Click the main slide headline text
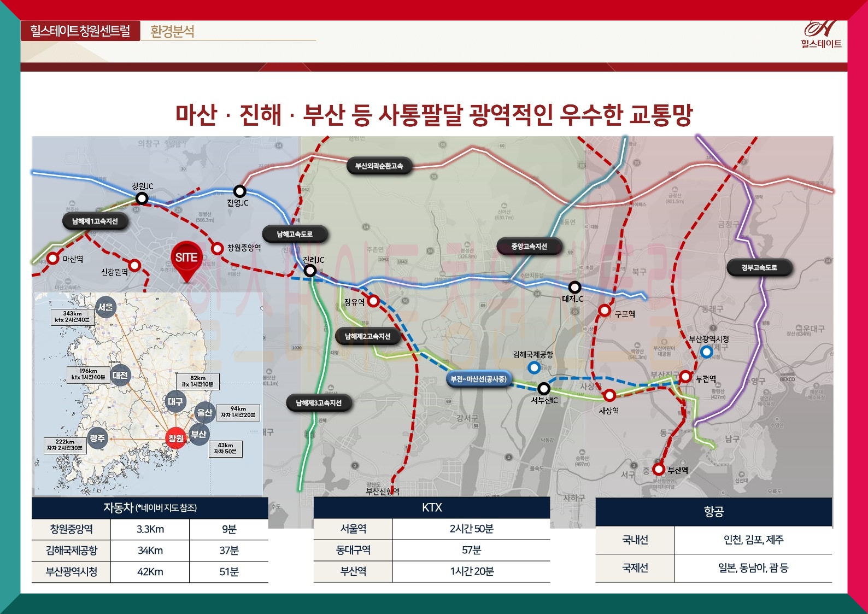This screenshot has height=614, width=868. (x=434, y=115)
